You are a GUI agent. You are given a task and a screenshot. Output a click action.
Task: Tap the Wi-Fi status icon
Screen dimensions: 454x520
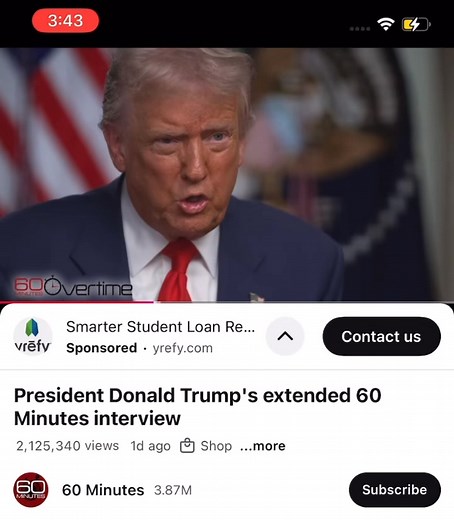point(386,24)
